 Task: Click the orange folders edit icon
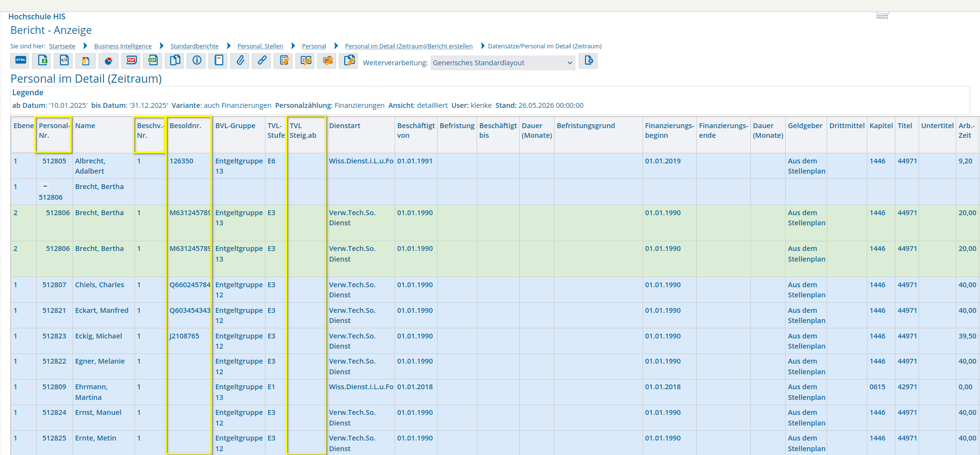point(327,60)
